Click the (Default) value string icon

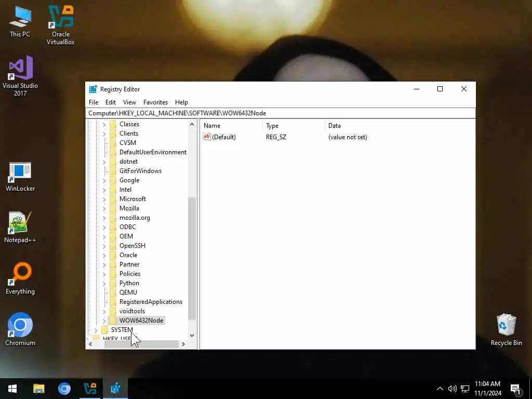(207, 137)
